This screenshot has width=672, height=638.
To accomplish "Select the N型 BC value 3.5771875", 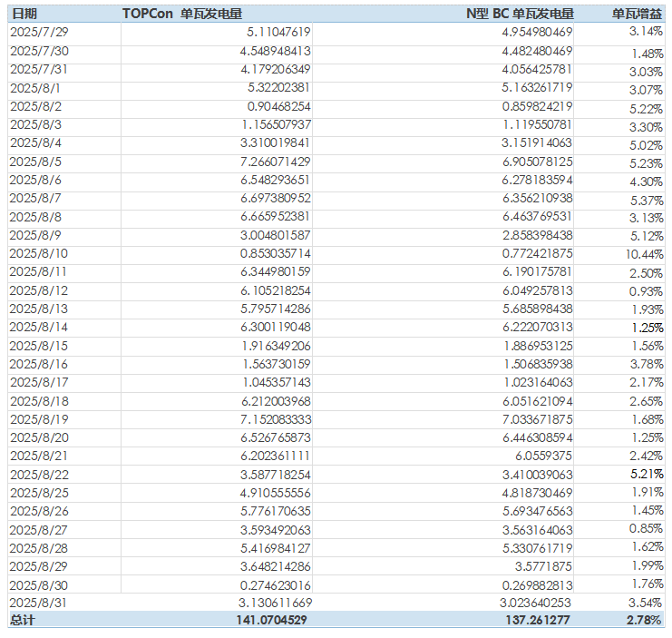I will coord(541,565).
